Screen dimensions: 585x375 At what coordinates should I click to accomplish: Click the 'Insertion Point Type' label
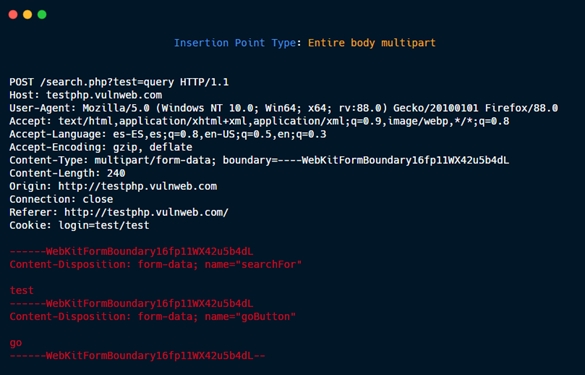coord(235,43)
